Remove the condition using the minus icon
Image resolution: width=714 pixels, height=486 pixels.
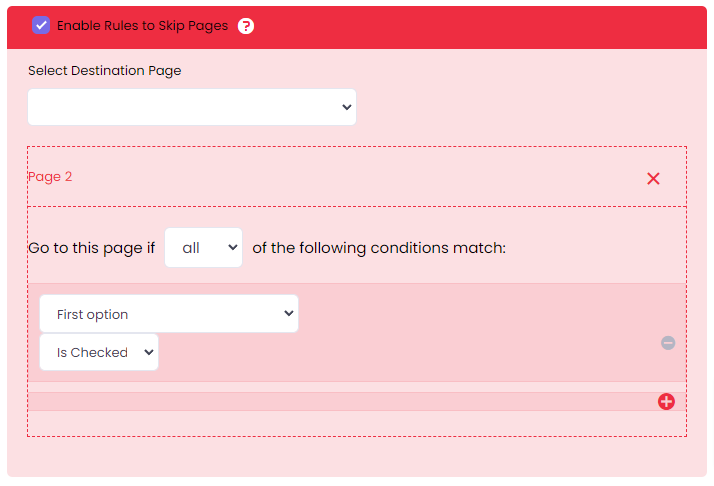coord(668,343)
